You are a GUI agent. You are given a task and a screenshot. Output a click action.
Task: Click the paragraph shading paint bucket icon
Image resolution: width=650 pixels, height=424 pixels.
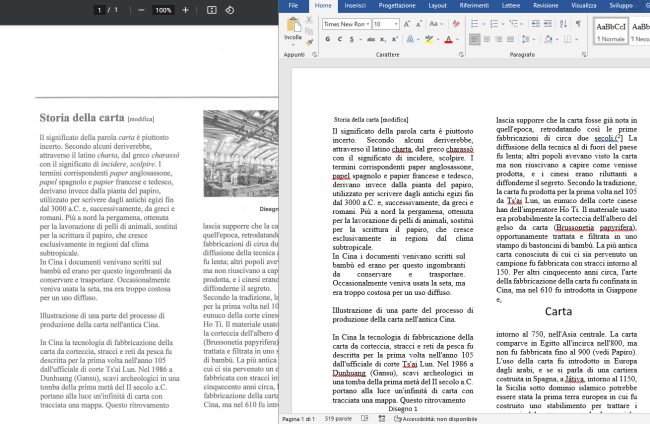(x=548, y=39)
